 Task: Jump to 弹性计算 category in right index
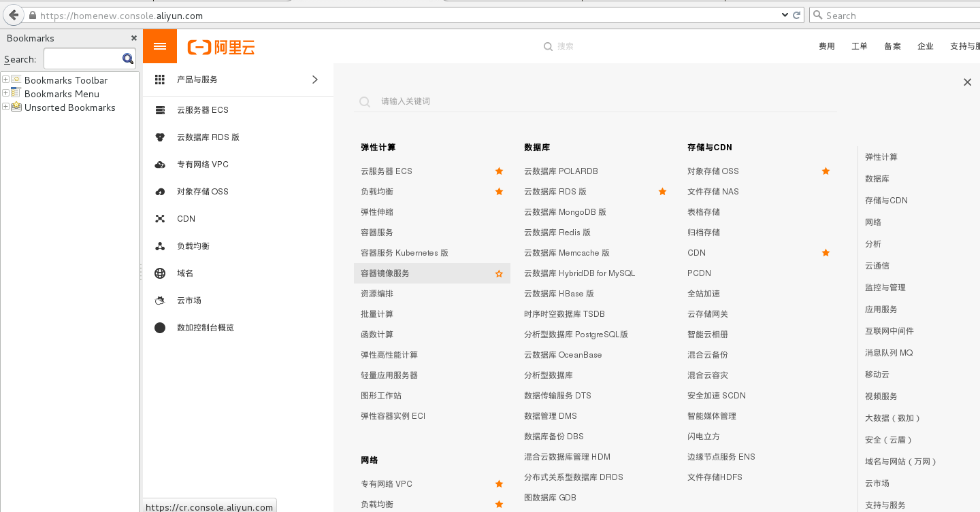(x=881, y=157)
